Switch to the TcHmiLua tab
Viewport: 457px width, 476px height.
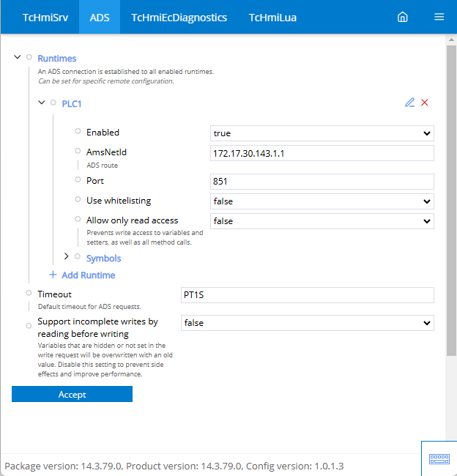click(272, 18)
